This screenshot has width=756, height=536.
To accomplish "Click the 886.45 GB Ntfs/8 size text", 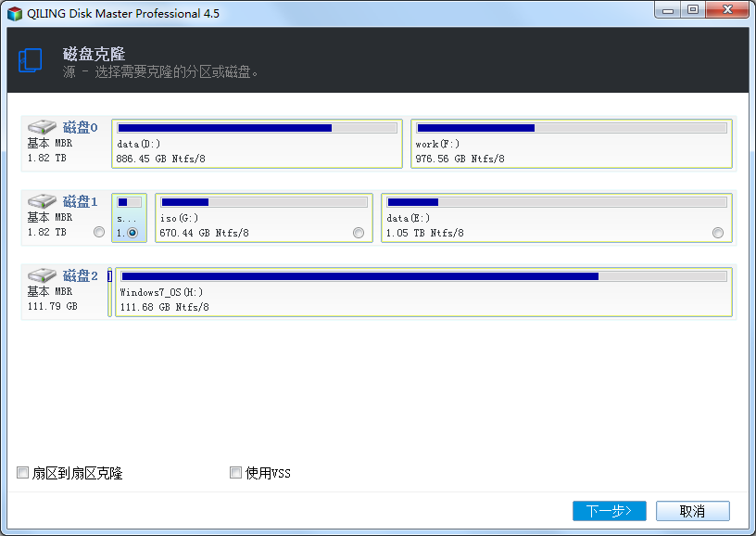I will click(160, 159).
